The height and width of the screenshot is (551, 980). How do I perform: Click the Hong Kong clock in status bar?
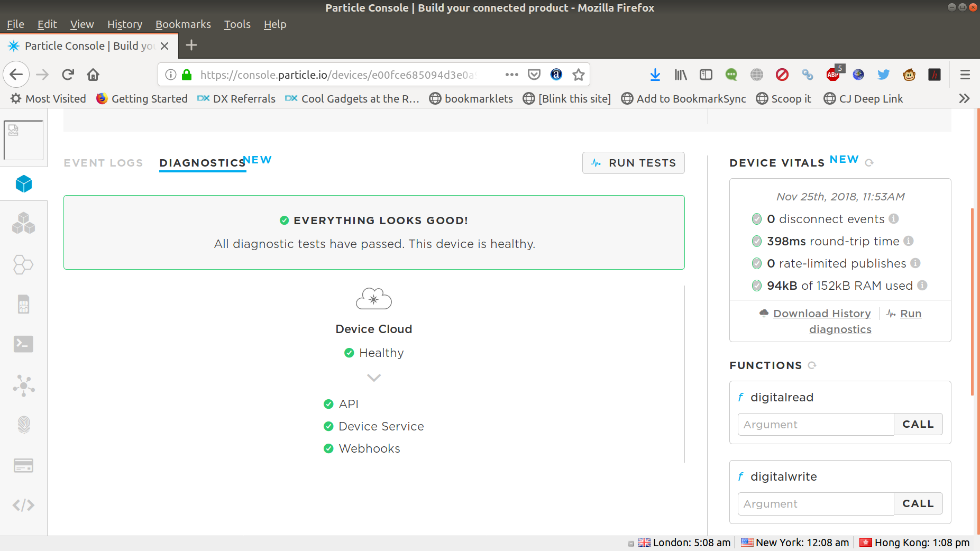914,543
